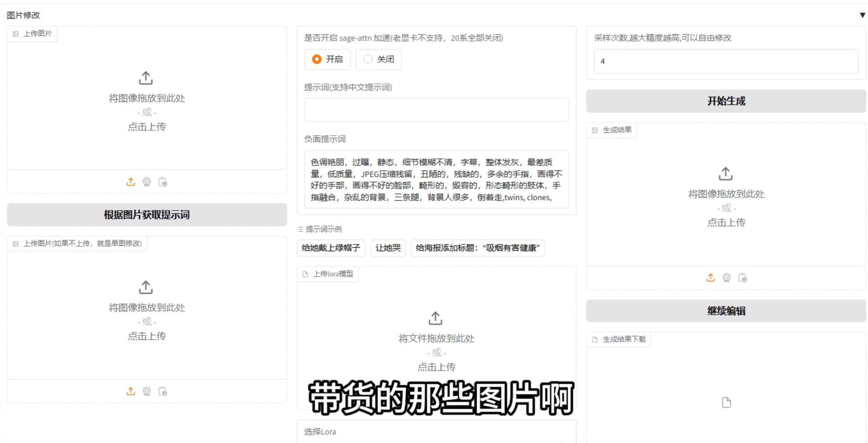Image resolution: width=868 pixels, height=443 pixels.
Task: Select 开启 radio option for sage-attn
Action: (317, 59)
